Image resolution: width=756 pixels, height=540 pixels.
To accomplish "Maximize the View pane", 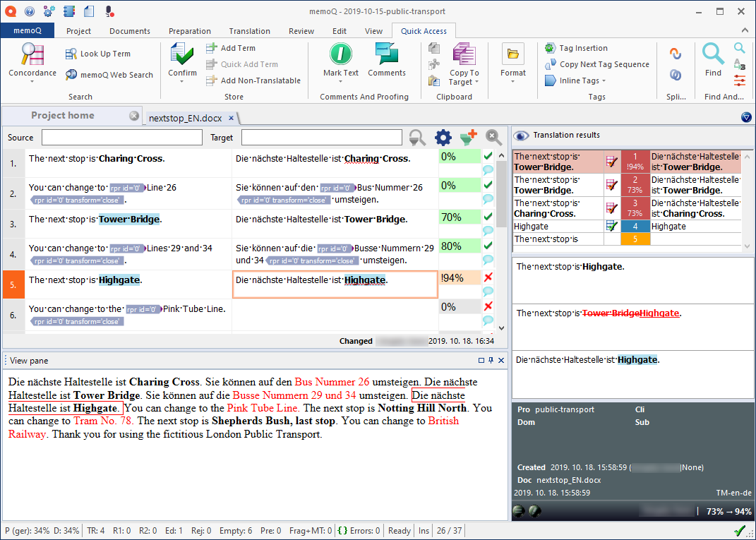I will click(x=481, y=360).
